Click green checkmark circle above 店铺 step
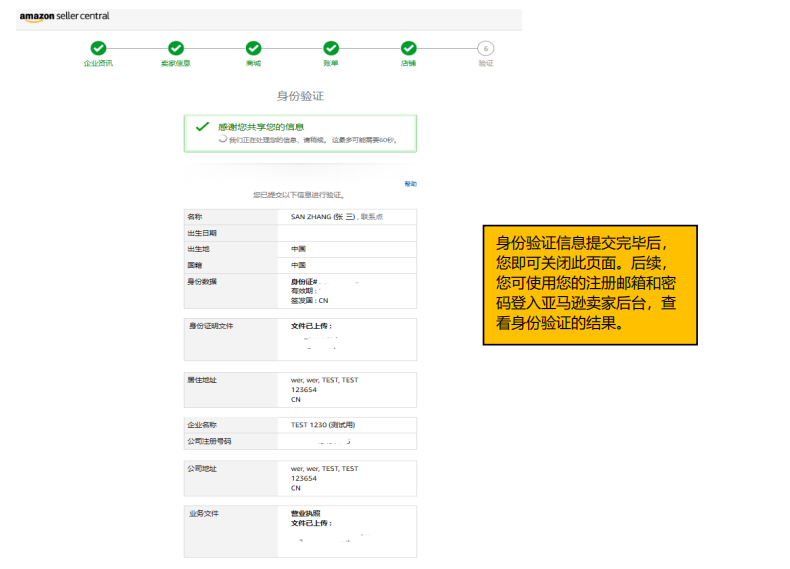Image resolution: width=790 pixels, height=569 pixels. 409,48
